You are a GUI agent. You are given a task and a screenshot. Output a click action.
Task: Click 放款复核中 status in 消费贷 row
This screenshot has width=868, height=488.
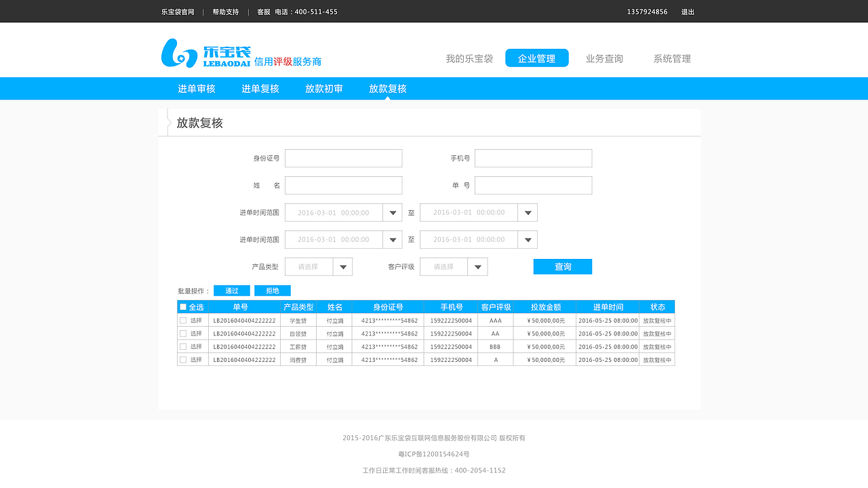[658, 360]
